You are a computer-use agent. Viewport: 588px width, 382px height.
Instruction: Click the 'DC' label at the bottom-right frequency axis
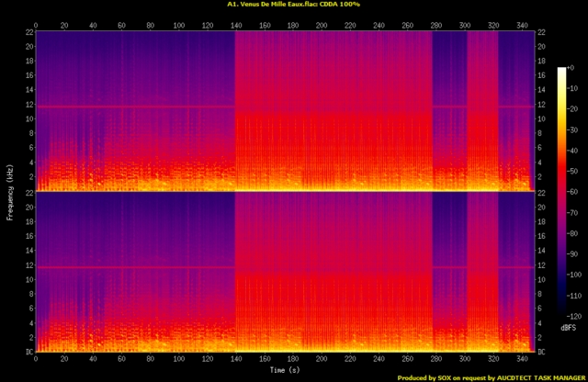point(540,352)
